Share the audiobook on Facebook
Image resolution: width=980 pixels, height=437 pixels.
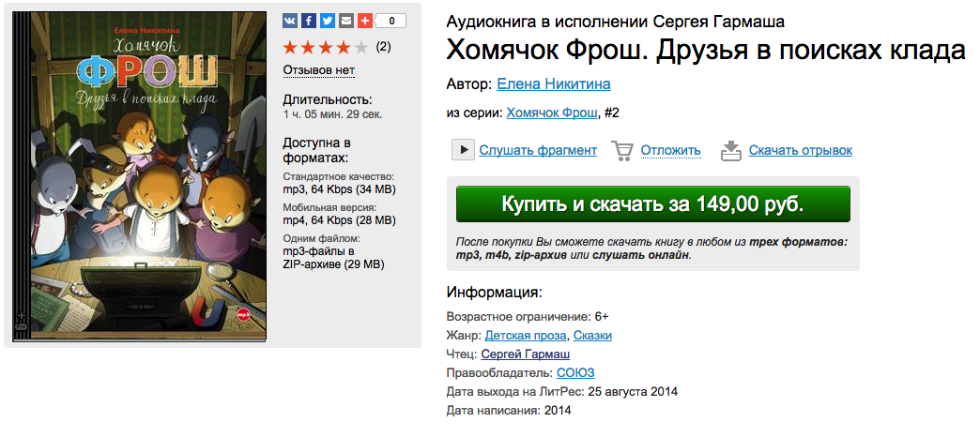[309, 21]
